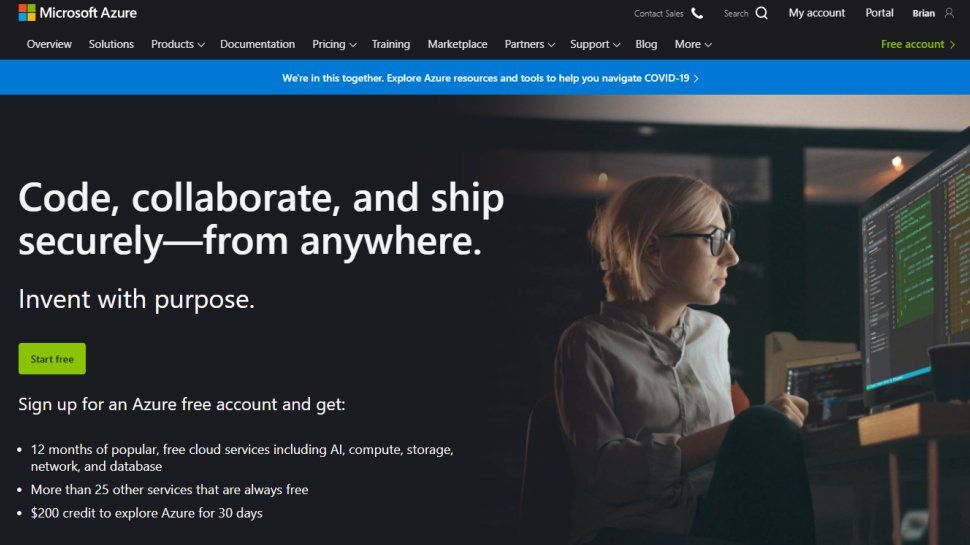Click the Microsoft Azure logo

pos(78,12)
